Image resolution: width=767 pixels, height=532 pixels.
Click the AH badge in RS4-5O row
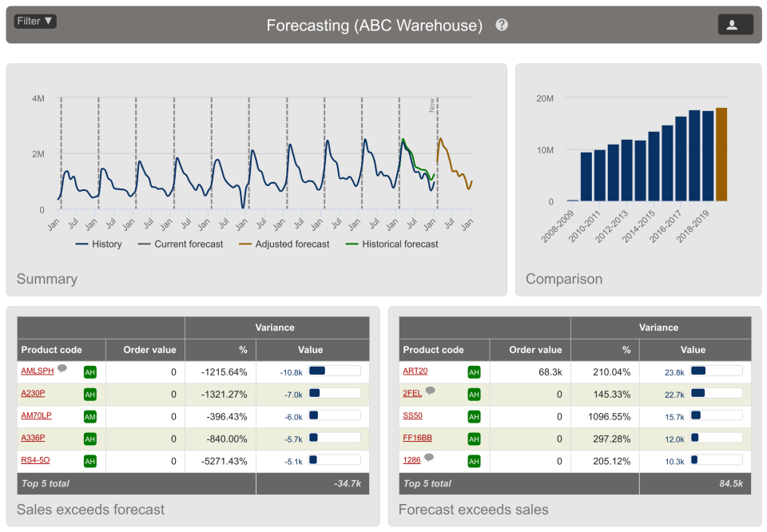point(90,461)
